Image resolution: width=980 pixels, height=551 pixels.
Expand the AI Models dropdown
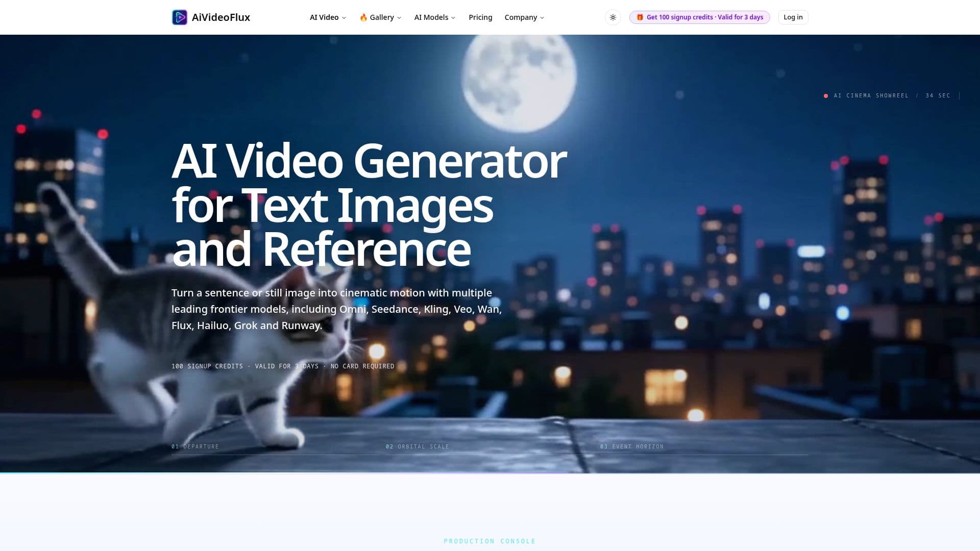(x=434, y=17)
